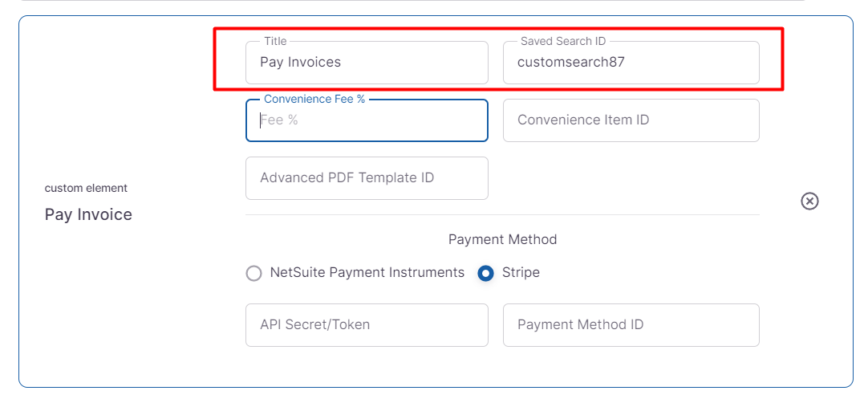
Task: Click the Advanced PDF Template ID field
Action: 367,178
